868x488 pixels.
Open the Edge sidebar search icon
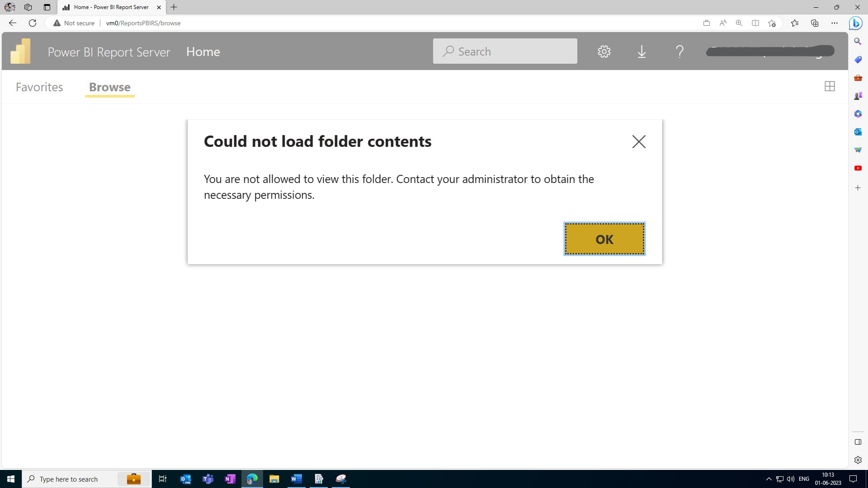(858, 42)
